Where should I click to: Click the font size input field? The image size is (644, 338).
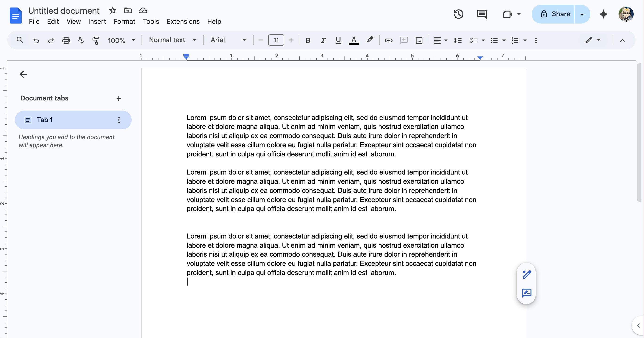(276, 40)
